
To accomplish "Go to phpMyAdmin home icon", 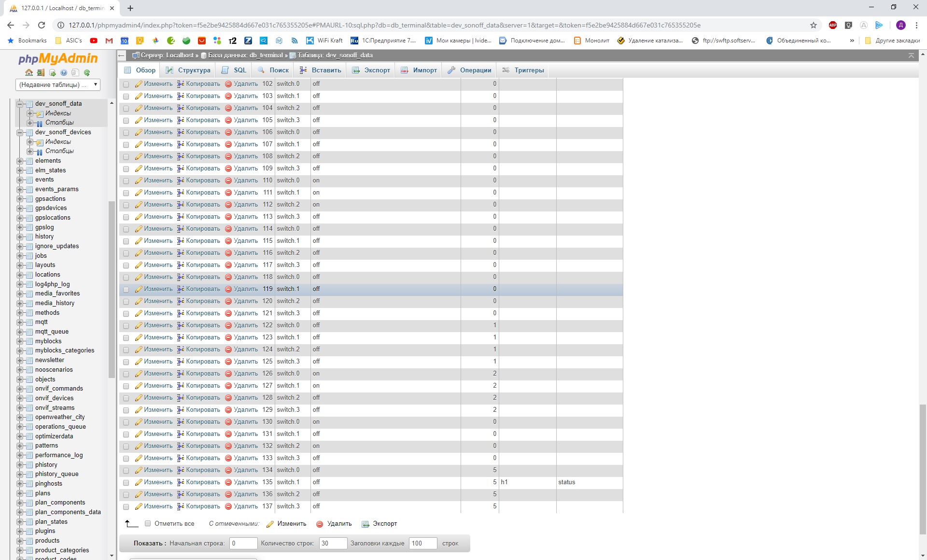I will coord(29,73).
